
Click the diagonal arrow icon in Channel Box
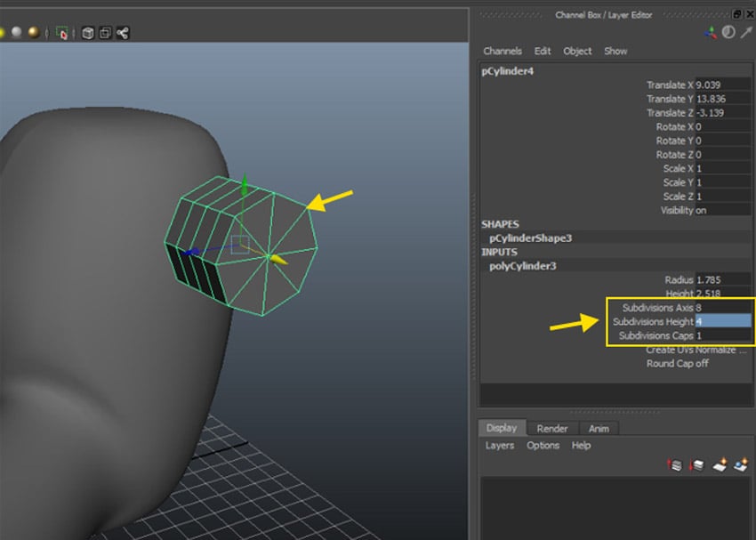[x=744, y=33]
